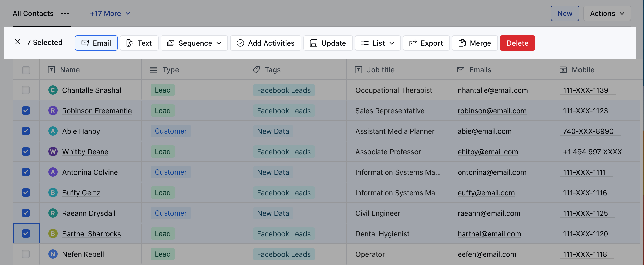Merge the selected contacts
The height and width of the screenshot is (265, 644).
coord(474,43)
